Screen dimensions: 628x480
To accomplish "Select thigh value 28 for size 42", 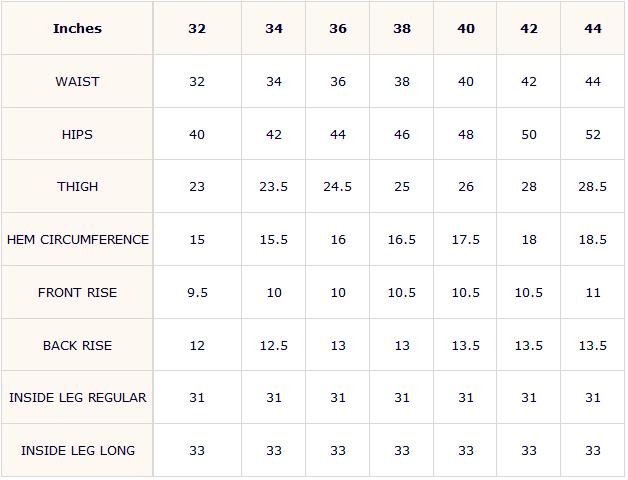I will [x=529, y=187].
